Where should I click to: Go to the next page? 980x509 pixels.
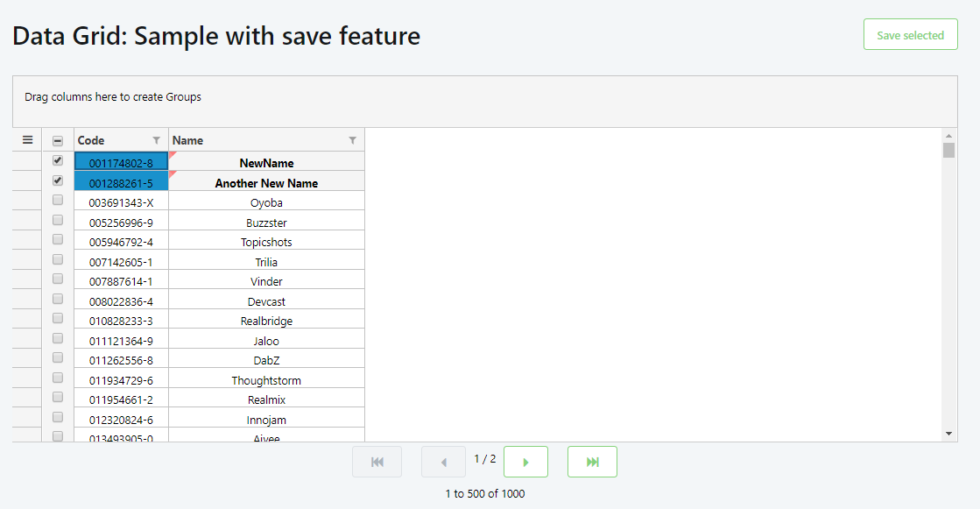pyautogui.click(x=525, y=462)
